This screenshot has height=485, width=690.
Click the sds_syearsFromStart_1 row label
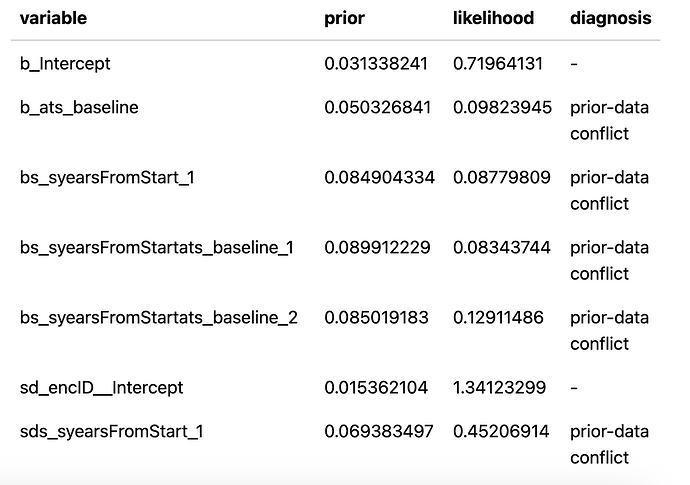(x=105, y=432)
